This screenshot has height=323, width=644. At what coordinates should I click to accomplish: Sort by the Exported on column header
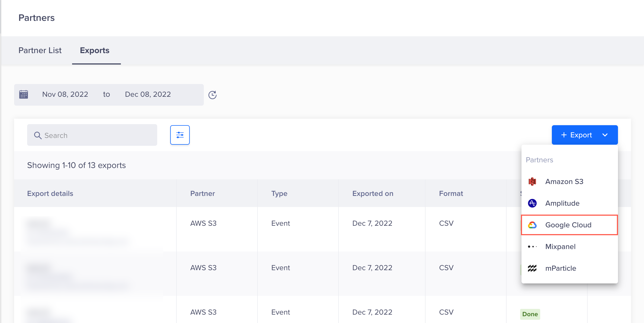click(373, 193)
